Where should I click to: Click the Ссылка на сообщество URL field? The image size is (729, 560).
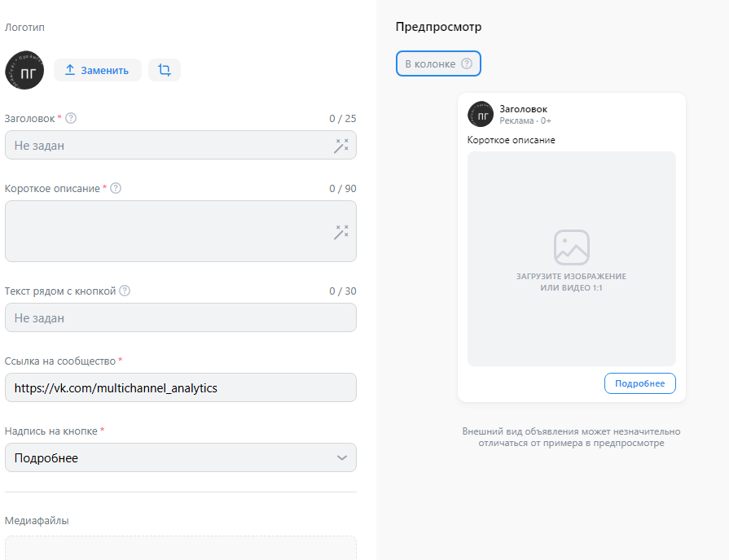[180, 387]
